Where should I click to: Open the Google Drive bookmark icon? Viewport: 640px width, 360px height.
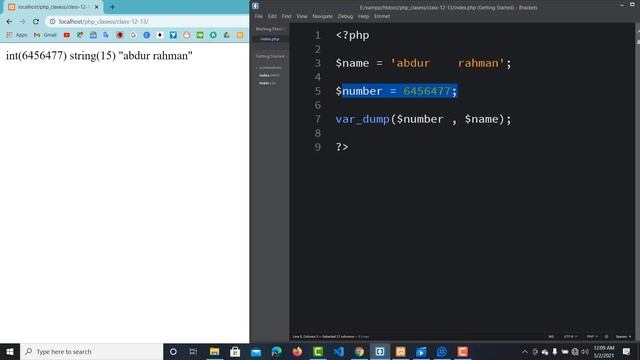click(x=227, y=35)
